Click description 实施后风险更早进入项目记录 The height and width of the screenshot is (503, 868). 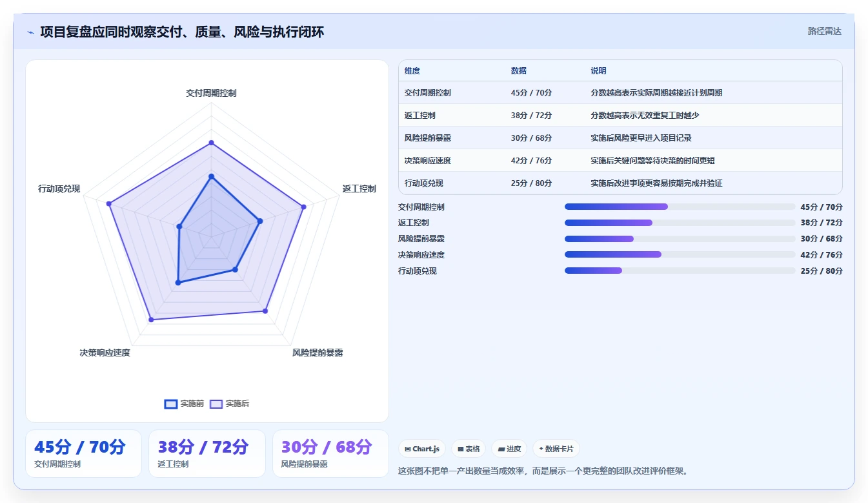(x=641, y=138)
